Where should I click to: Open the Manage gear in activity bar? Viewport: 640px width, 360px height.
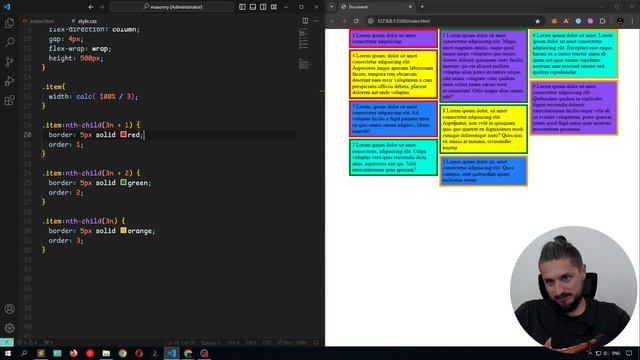click(9, 328)
